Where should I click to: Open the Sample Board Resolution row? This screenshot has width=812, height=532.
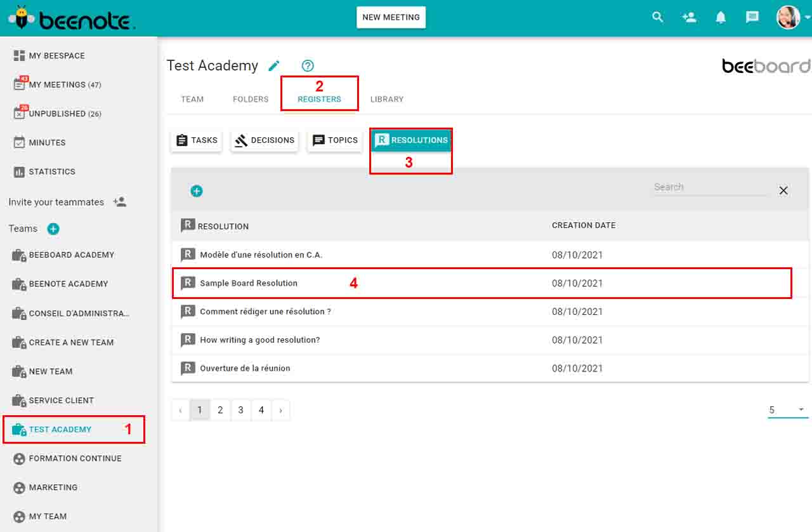click(249, 283)
